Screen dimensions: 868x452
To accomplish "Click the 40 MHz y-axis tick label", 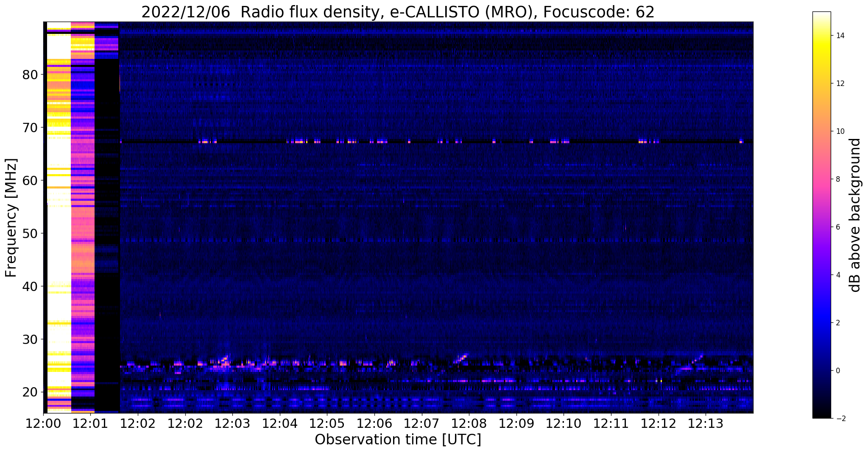I will point(30,286).
